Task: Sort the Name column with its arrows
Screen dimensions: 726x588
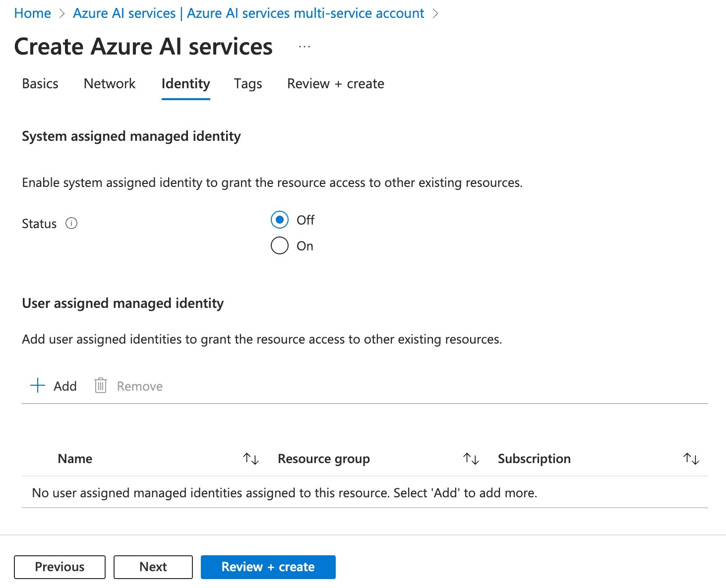Action: [x=251, y=459]
